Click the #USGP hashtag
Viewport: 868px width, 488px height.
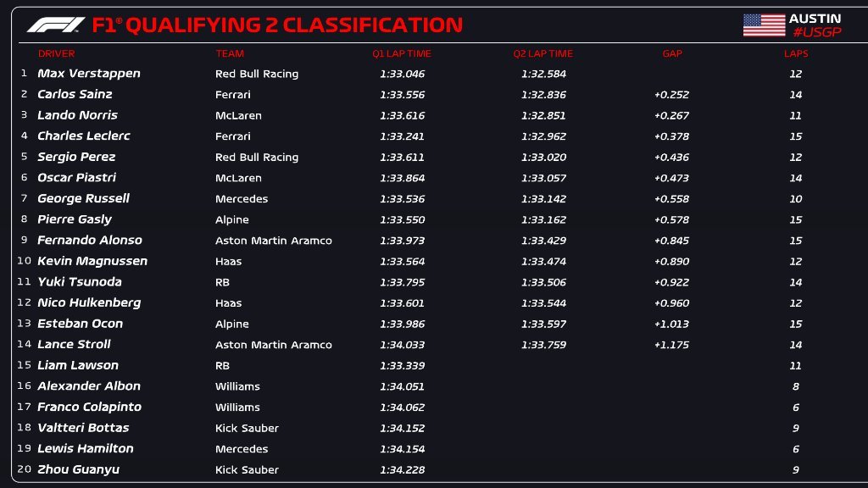coord(815,32)
